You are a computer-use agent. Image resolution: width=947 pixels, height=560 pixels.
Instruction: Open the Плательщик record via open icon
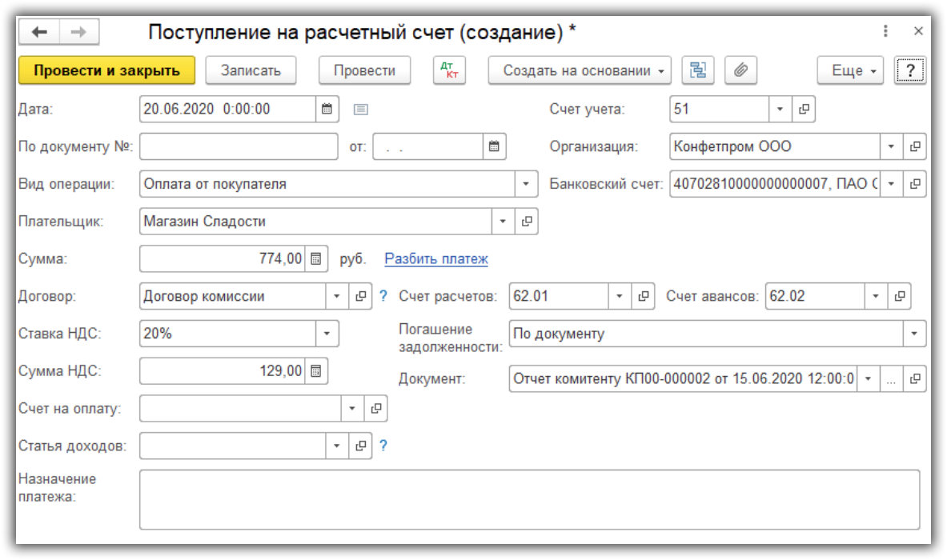coord(526,222)
